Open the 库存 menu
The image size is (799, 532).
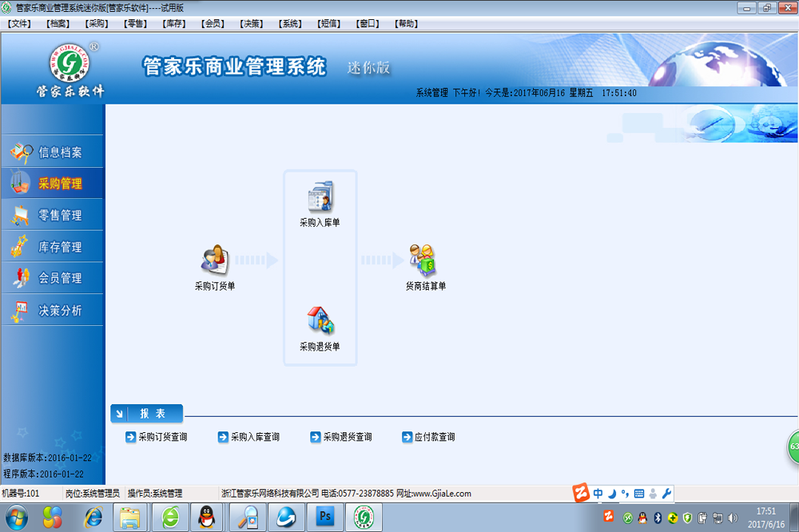click(174, 23)
